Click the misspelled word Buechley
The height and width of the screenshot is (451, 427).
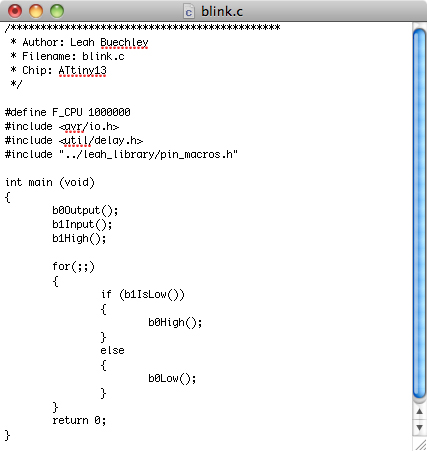tap(124, 43)
